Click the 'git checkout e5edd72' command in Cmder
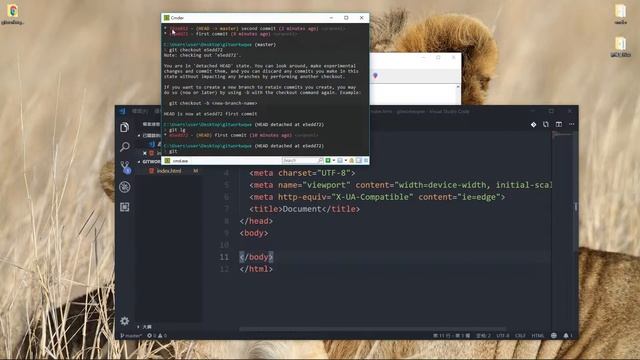Viewport: 640px width, 360px height. pyautogui.click(x=196, y=50)
